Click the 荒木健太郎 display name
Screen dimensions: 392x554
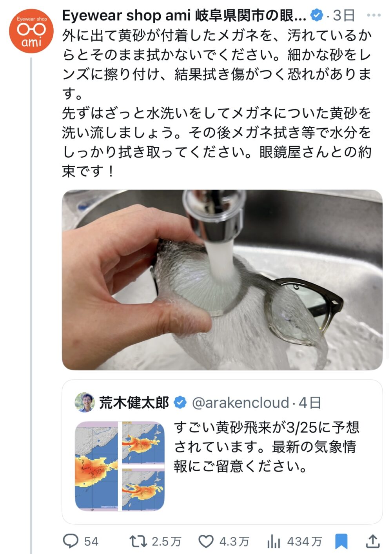(134, 403)
